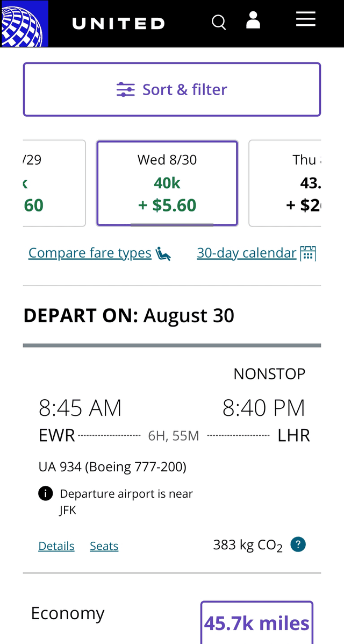The width and height of the screenshot is (344, 644).
Task: Click the UNITED wordmark in header
Action: click(x=118, y=24)
